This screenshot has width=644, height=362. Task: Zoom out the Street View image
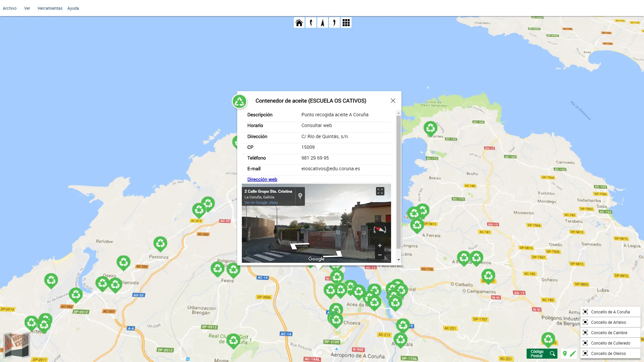[x=380, y=255]
